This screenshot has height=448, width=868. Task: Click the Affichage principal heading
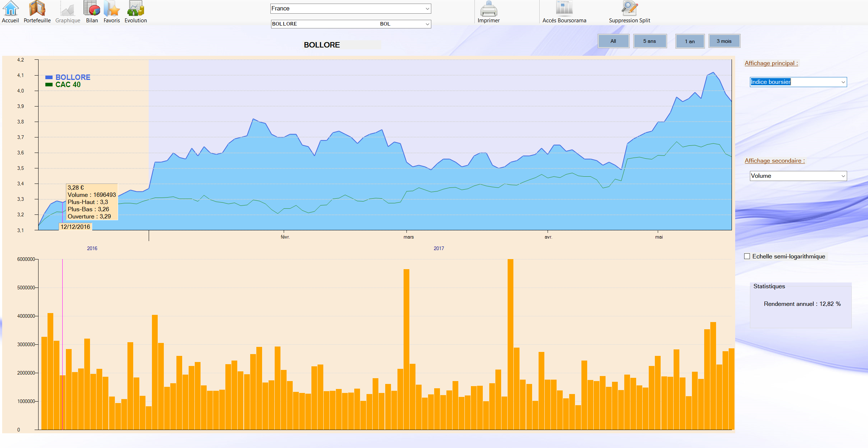(771, 63)
